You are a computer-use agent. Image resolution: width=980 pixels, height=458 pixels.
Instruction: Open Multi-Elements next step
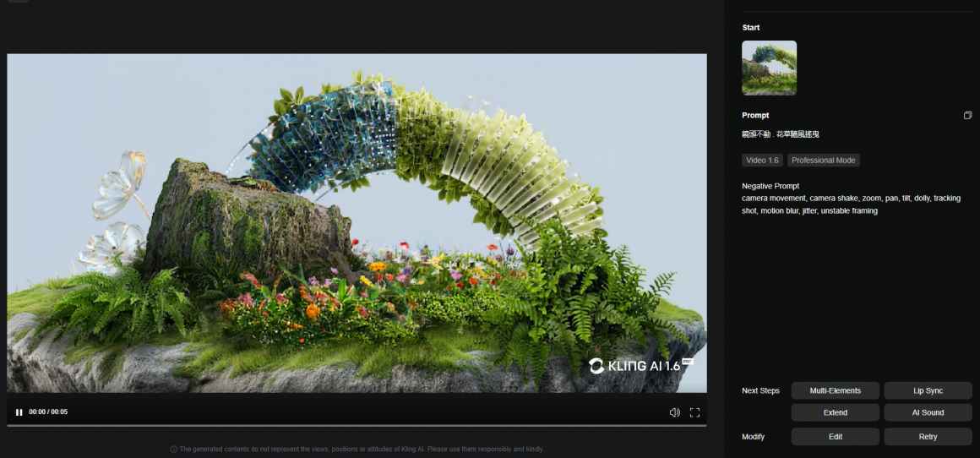[835, 390]
